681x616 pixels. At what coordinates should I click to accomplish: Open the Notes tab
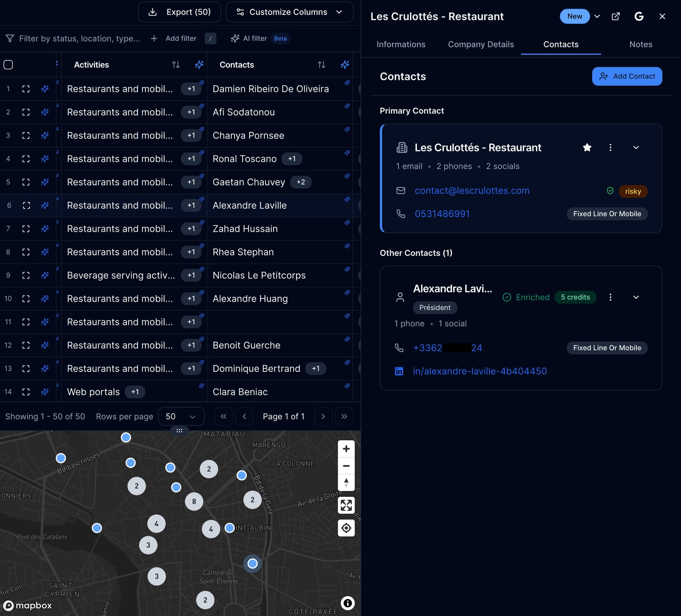pos(641,44)
